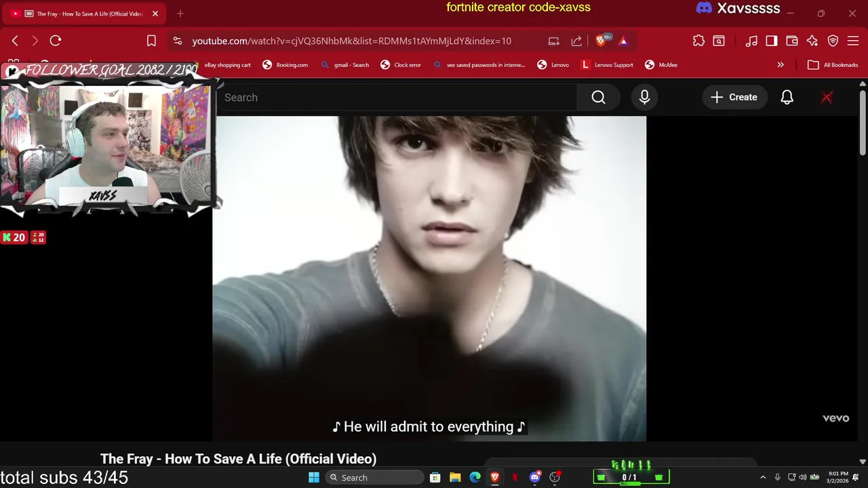Share this page via share icon

tap(576, 41)
